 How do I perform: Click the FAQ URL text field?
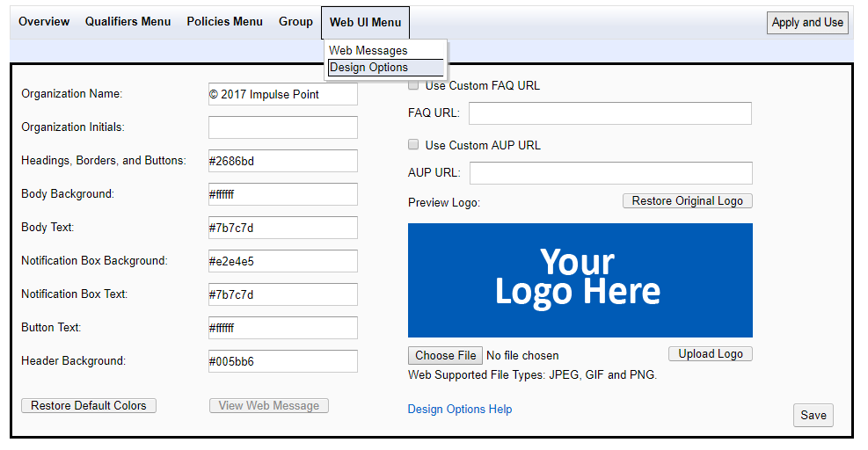[x=610, y=113]
